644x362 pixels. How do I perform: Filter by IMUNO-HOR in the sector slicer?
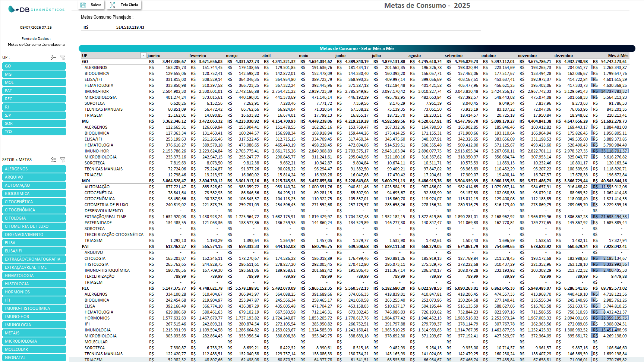[34, 317]
